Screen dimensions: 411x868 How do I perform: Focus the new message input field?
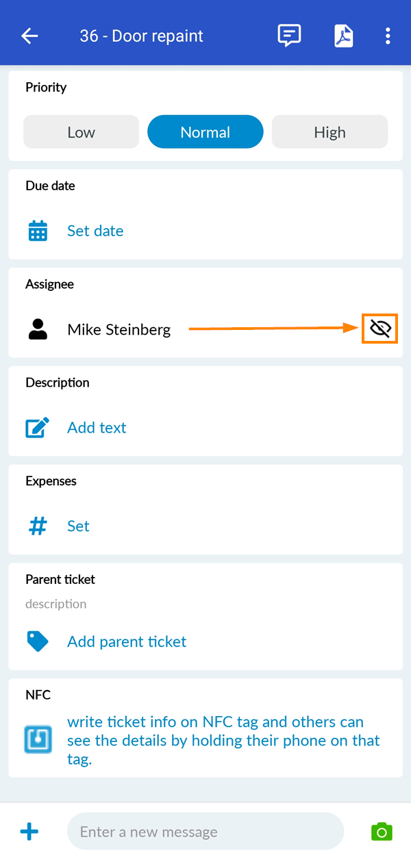[x=205, y=832]
